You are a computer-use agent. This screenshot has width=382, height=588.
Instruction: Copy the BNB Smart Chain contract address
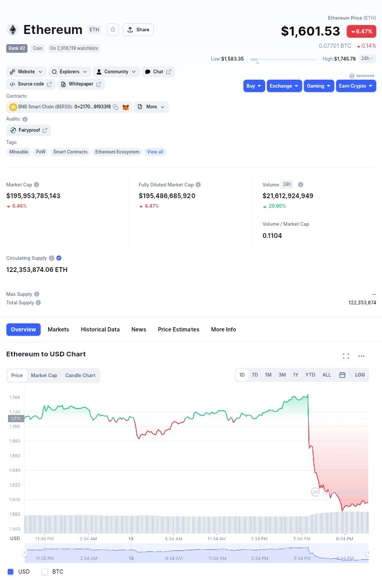coord(116,107)
